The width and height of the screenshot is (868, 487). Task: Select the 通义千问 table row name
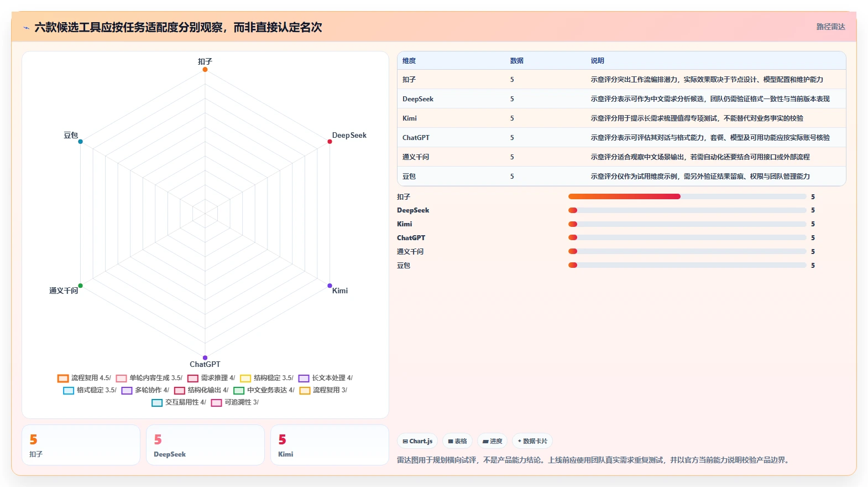click(416, 157)
